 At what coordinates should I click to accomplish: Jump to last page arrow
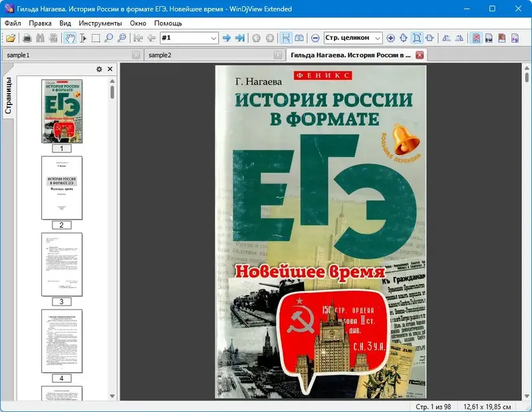pyautogui.click(x=240, y=38)
